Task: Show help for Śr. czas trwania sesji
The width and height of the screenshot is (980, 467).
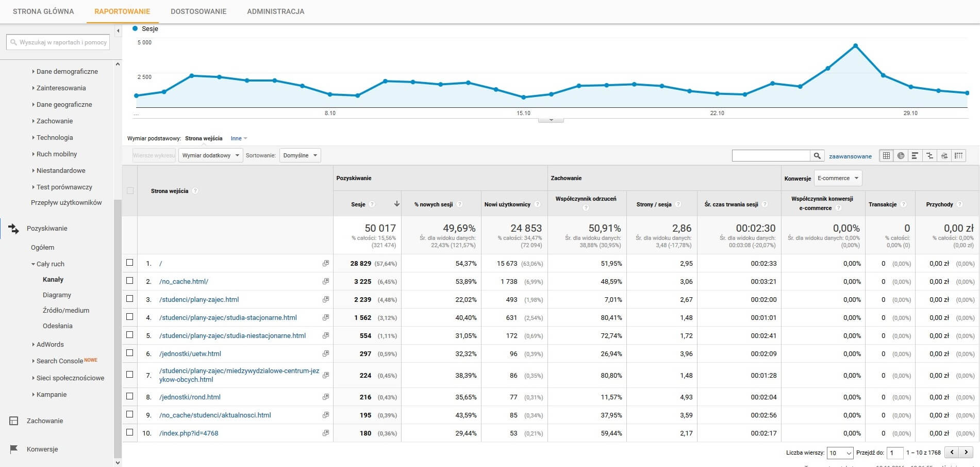Action: pos(765,204)
